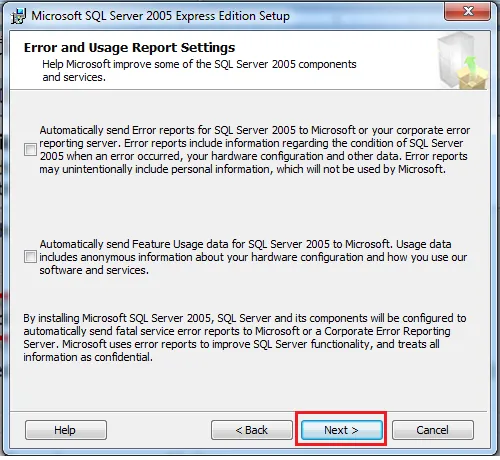Proceed with the Next > button
Image resolution: width=500 pixels, height=460 pixels.
[x=342, y=430]
